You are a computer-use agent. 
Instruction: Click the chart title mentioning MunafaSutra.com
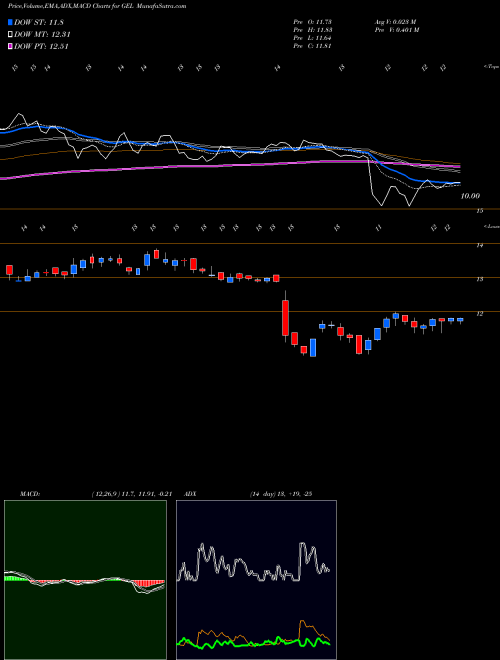[x=97, y=6]
